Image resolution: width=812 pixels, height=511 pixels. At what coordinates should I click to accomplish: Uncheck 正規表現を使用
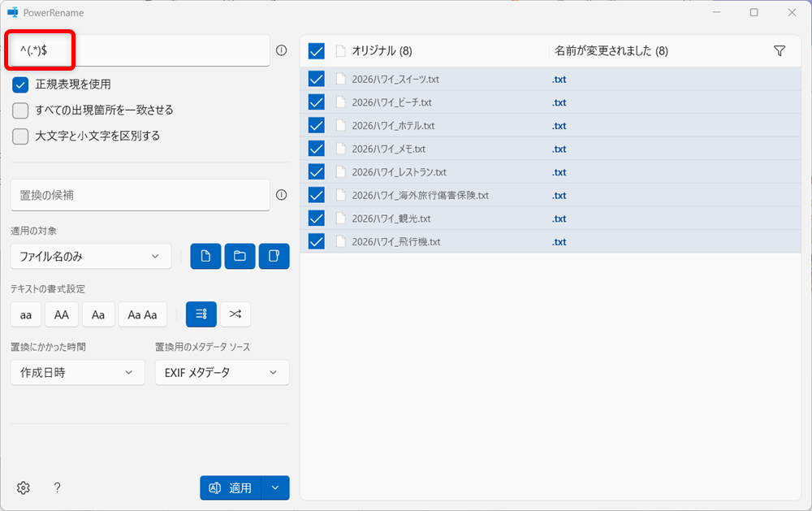[x=19, y=84]
